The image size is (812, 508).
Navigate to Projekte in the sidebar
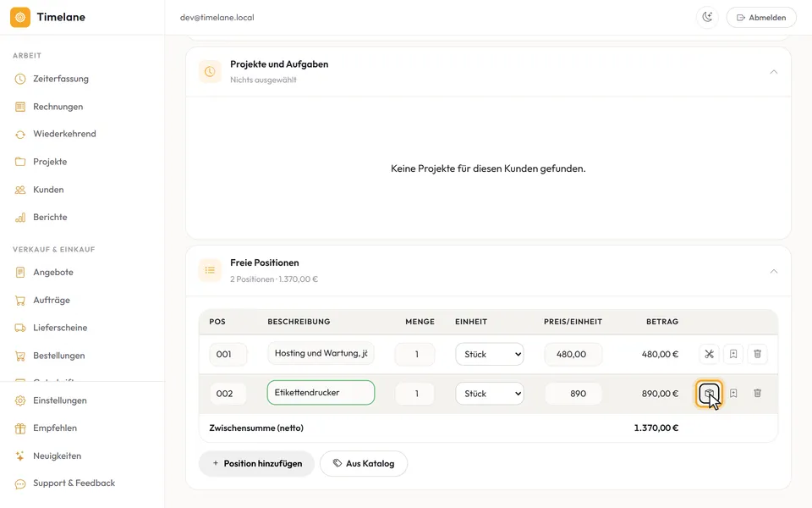pyautogui.click(x=52, y=162)
